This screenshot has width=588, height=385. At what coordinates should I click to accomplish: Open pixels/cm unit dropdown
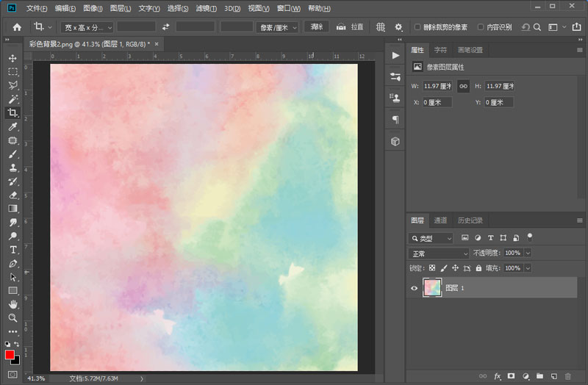[278, 27]
